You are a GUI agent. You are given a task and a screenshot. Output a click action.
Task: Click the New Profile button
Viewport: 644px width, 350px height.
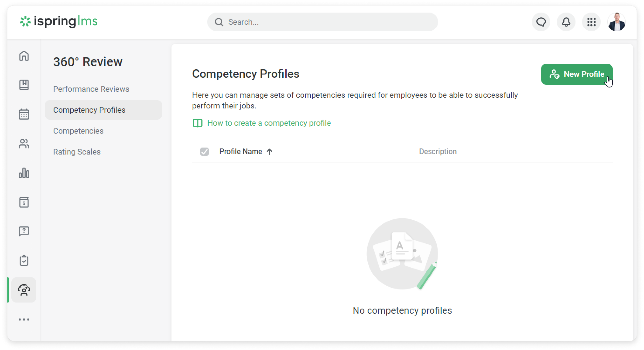click(576, 74)
